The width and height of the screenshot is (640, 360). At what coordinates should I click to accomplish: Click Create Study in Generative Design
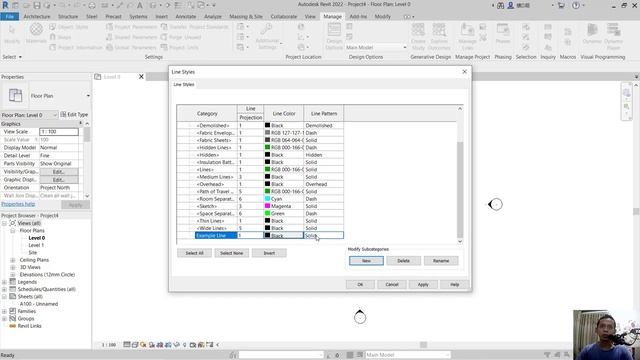click(x=418, y=36)
